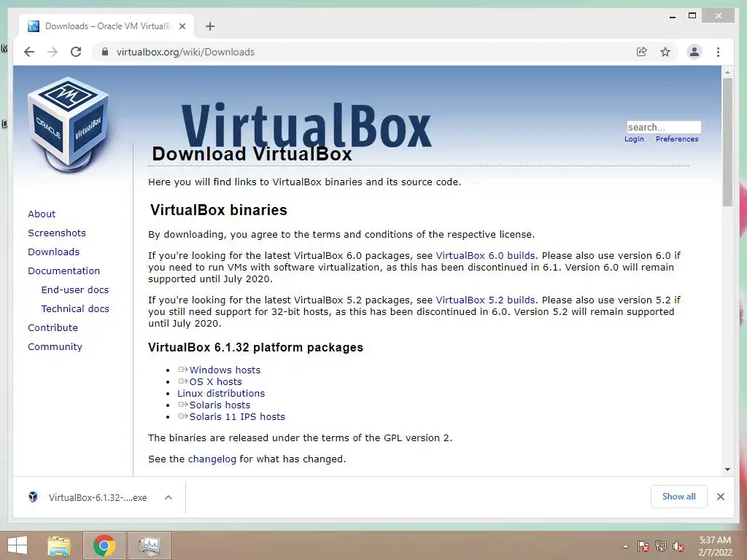Close the downloads bar with the X
This screenshot has width=747, height=560.
point(720,497)
